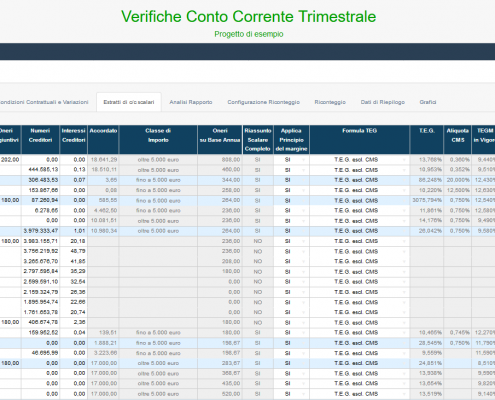
Task: Open the Condizioni Contrattuali e Variazioni tab
Action: [x=44, y=102]
